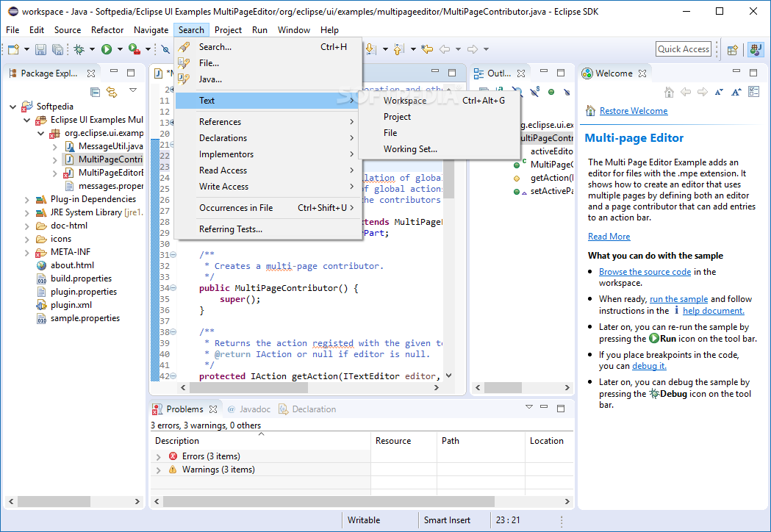
Task: Open the Refactor menu
Action: (x=107, y=30)
